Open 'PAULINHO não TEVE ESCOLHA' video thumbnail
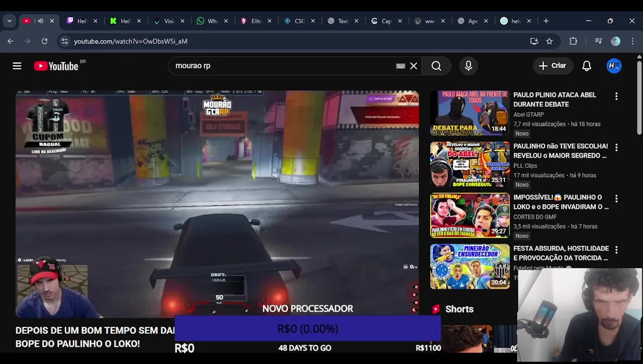Screen dimensions: 643x364 pyautogui.click(x=470, y=164)
